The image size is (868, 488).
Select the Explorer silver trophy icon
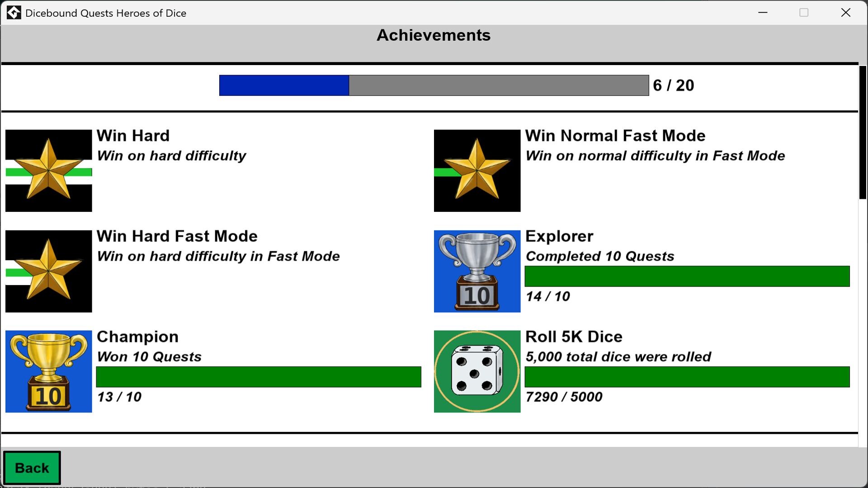tap(477, 271)
